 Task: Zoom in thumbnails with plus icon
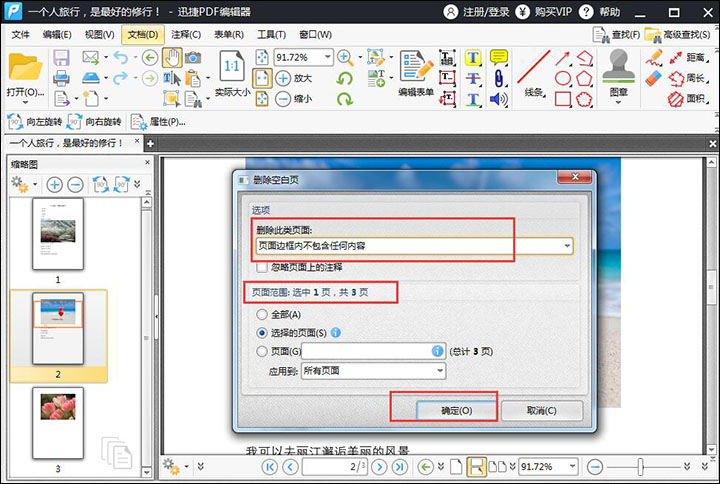coord(54,185)
